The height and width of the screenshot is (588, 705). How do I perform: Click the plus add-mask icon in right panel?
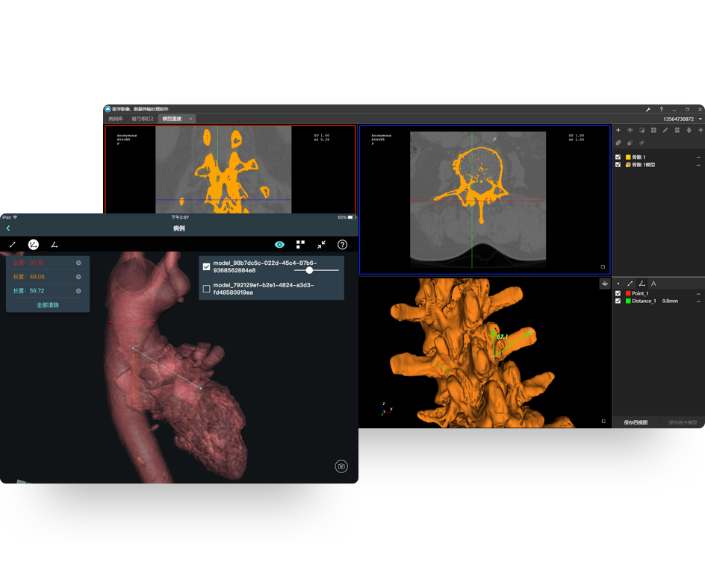pyautogui.click(x=618, y=131)
